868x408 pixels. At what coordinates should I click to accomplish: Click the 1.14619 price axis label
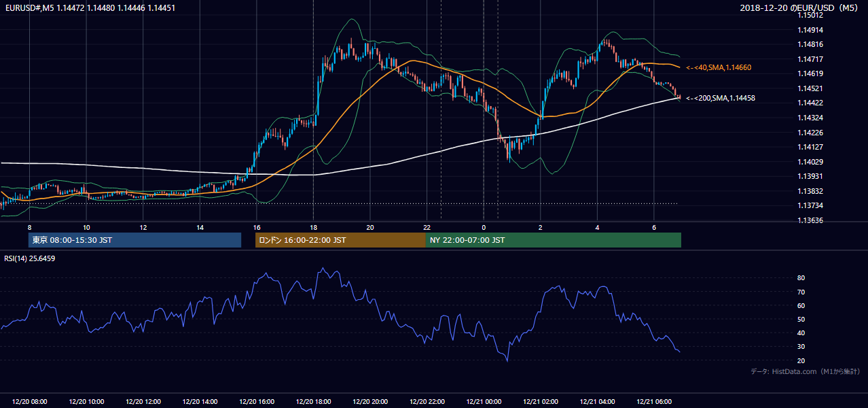point(810,73)
